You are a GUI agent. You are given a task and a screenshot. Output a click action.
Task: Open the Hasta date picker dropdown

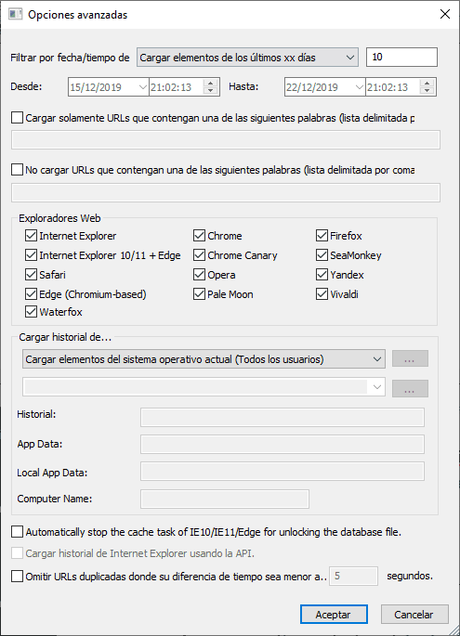pyautogui.click(x=359, y=87)
